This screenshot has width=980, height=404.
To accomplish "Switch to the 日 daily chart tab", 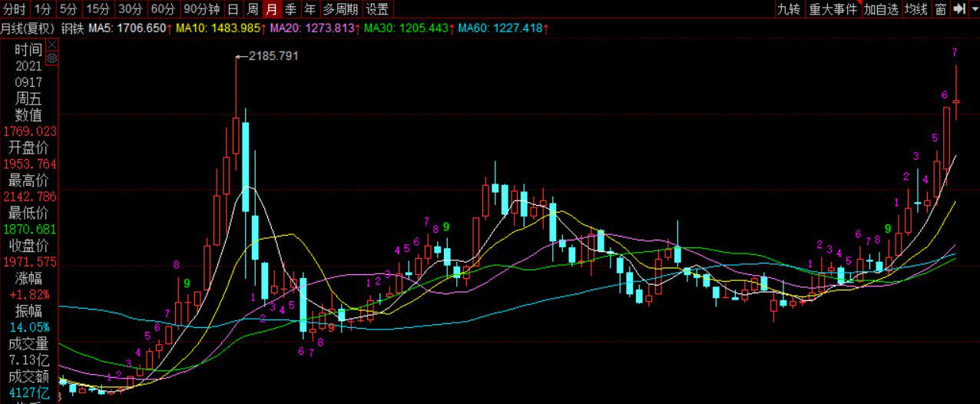I will pyautogui.click(x=233, y=9).
